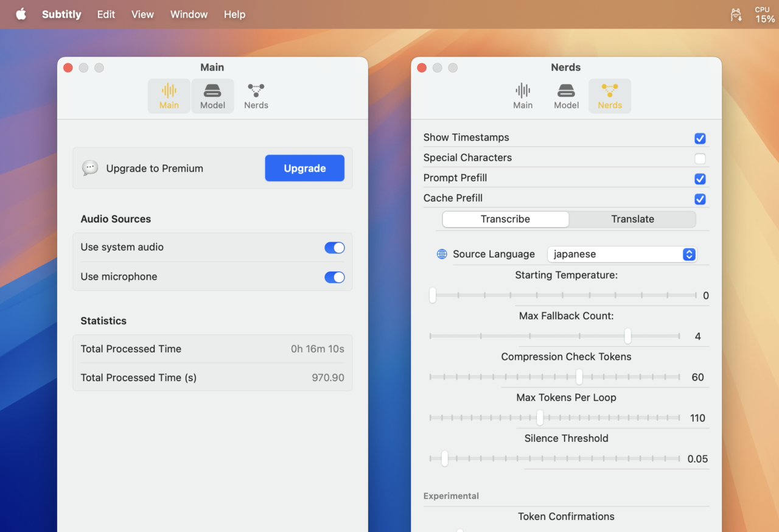779x532 pixels.
Task: Click the Starting Temperature value 0
Action: click(706, 296)
